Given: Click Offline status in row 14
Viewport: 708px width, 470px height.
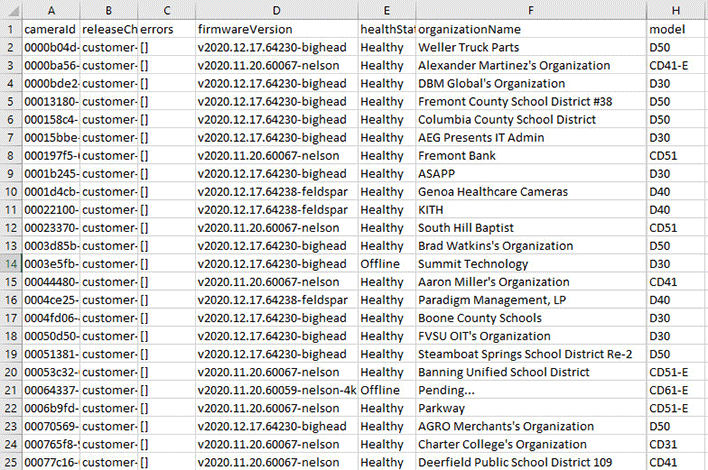Looking at the screenshot, I should (x=387, y=264).
